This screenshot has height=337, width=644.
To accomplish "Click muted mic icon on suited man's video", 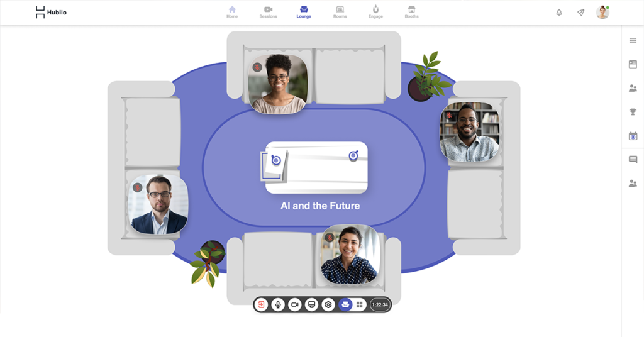I will pyautogui.click(x=138, y=187).
